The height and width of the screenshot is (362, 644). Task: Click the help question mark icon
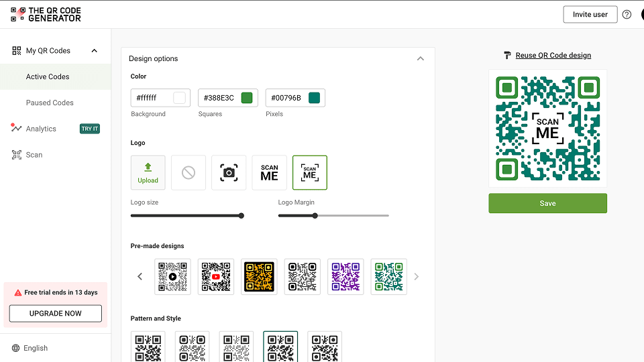[627, 15]
